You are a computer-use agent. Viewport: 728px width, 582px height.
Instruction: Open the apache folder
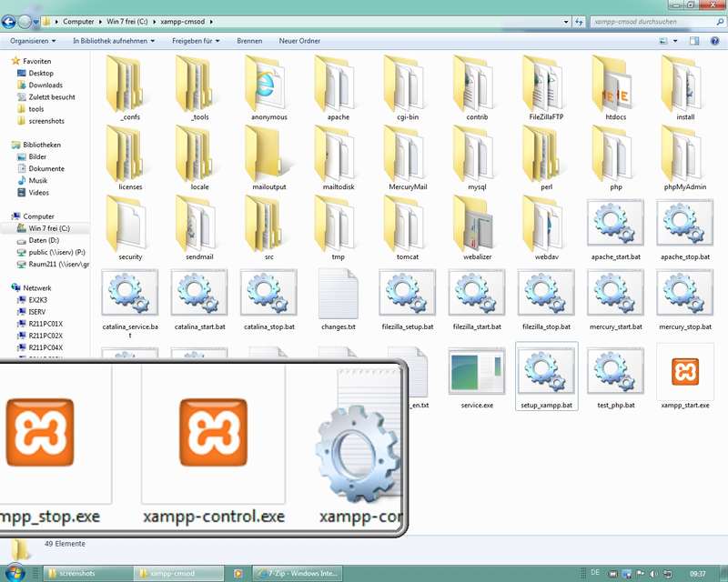(x=338, y=88)
